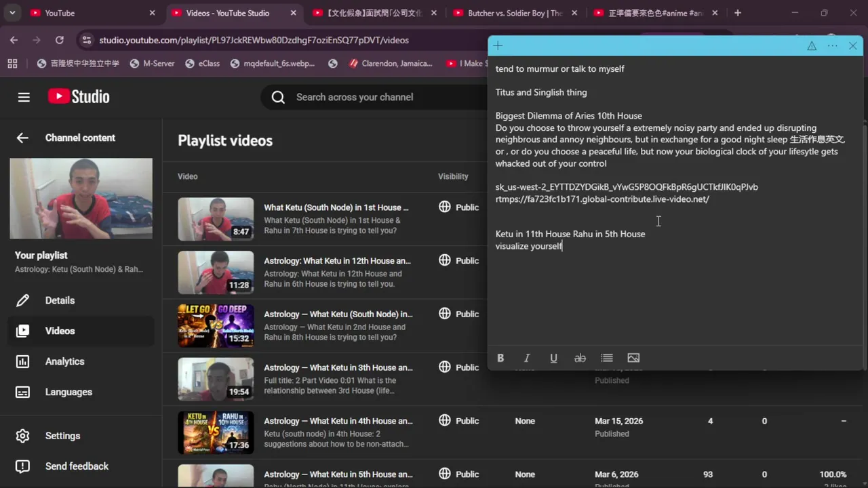The image size is (868, 488).
Task: Click the Analytics chart icon
Action: click(x=22, y=361)
